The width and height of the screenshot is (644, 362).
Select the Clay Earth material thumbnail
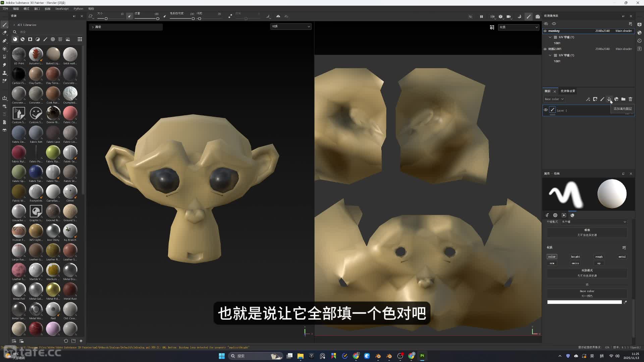(36, 74)
